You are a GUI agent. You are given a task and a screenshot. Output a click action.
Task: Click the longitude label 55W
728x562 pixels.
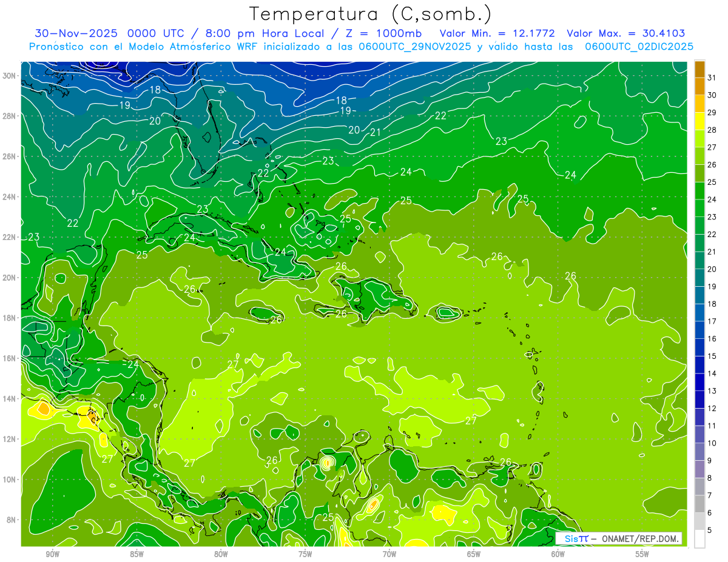point(642,554)
